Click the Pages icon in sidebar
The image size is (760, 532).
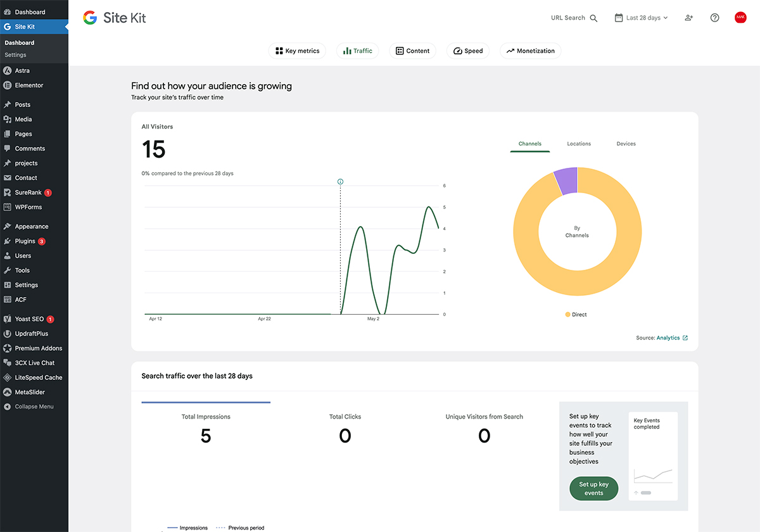[x=8, y=134]
